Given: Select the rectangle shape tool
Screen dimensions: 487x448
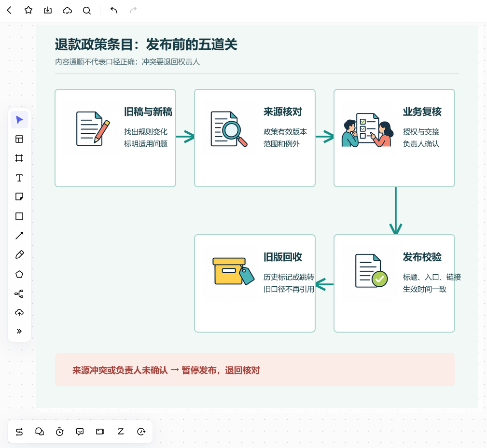Looking at the screenshot, I should click(x=19, y=216).
